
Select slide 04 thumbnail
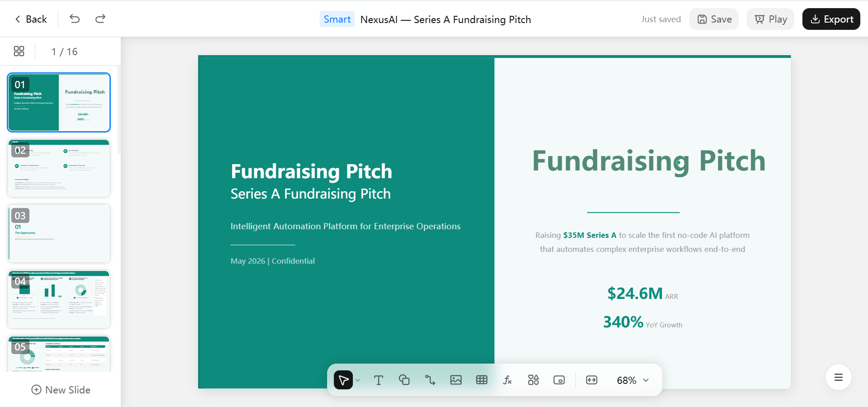(x=59, y=299)
